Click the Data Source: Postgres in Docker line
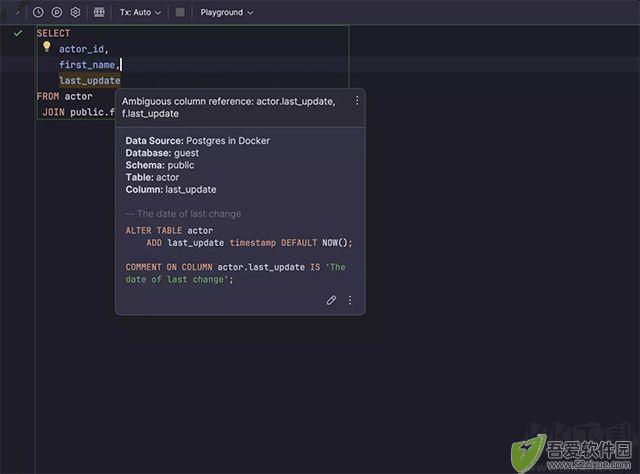The height and width of the screenshot is (474, 640). coord(198,141)
